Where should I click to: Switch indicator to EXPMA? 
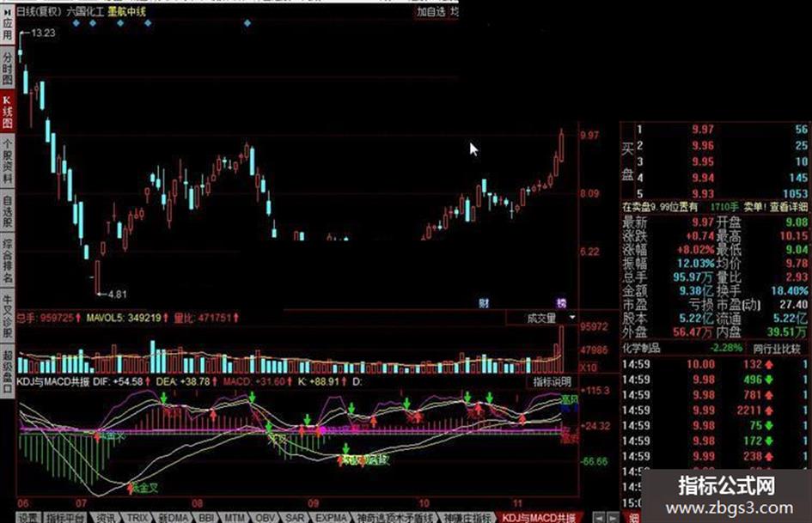coord(331,517)
